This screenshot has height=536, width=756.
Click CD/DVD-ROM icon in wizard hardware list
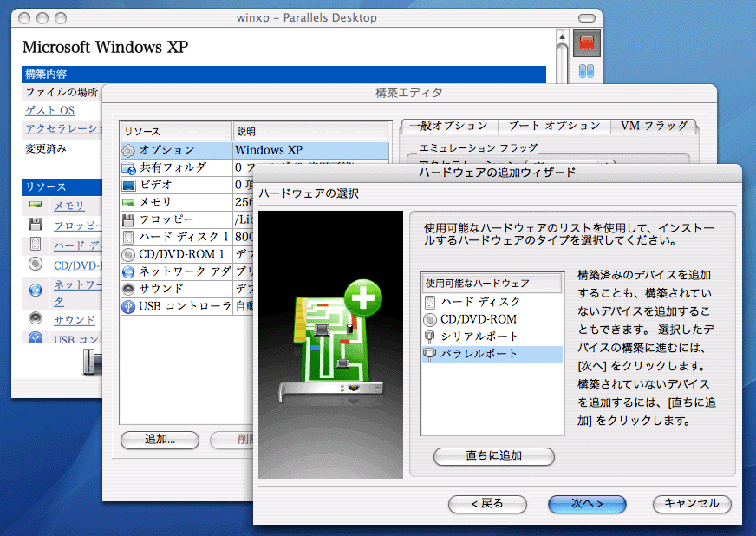[430, 319]
